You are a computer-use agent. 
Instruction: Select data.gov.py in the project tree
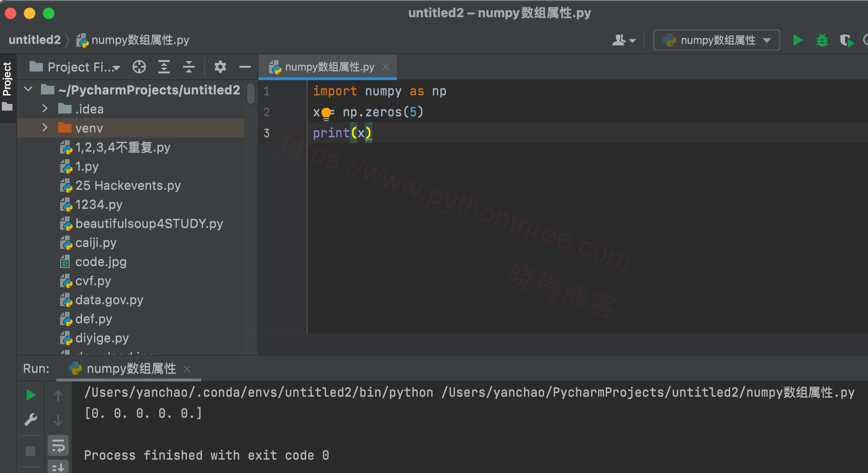(x=109, y=300)
